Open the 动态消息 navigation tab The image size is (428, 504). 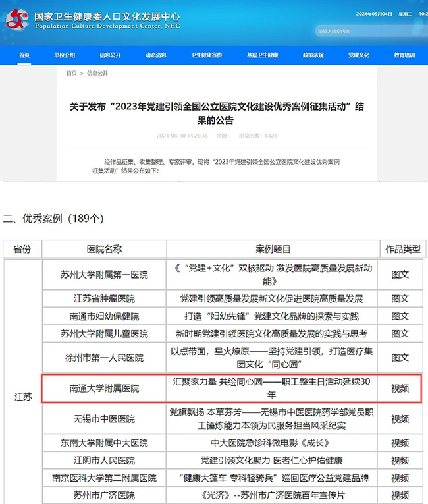pos(156,55)
